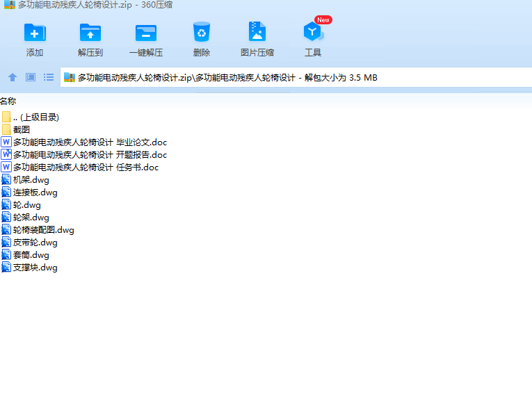Click the 删除 (Delete) trash icon

tap(202, 32)
